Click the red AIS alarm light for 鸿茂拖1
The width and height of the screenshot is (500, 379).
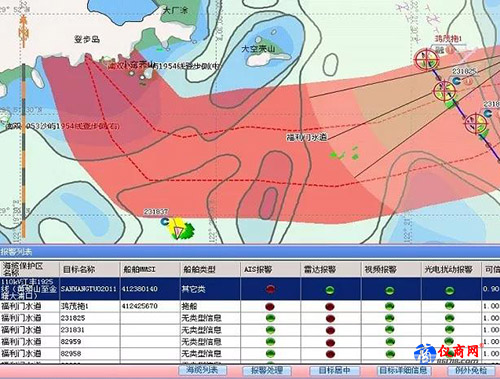[x=270, y=306]
